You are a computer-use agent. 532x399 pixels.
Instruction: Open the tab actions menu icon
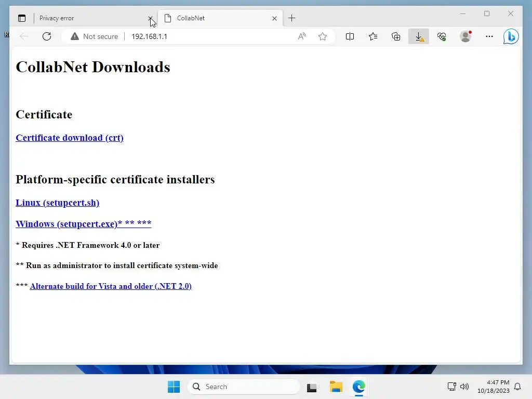tap(22, 18)
